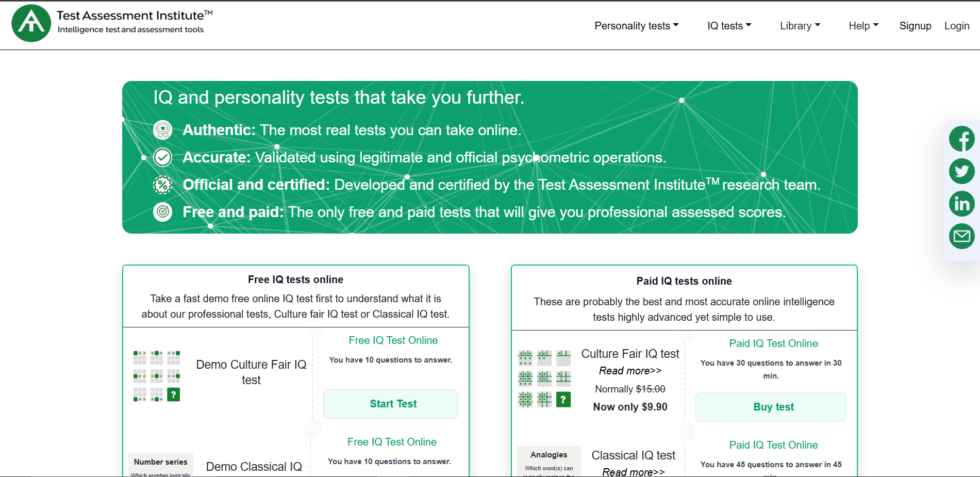
Task: Open the Help menu
Action: (863, 26)
